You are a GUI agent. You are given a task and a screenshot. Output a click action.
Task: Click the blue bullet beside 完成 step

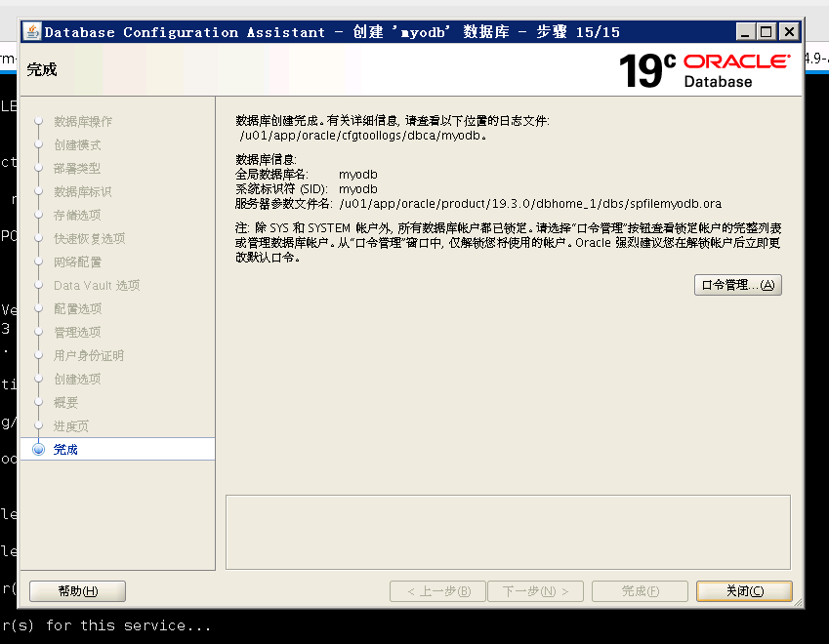pos(39,449)
